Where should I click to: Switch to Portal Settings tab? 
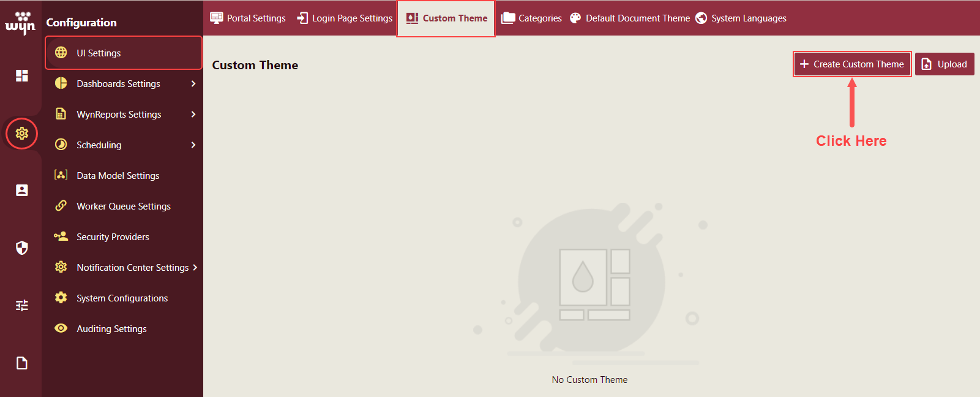[248, 18]
